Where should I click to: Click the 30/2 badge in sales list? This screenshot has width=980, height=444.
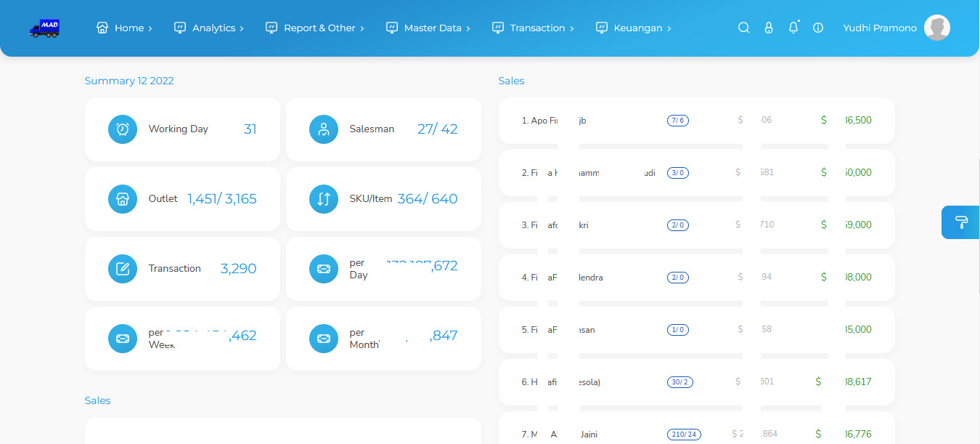click(679, 382)
